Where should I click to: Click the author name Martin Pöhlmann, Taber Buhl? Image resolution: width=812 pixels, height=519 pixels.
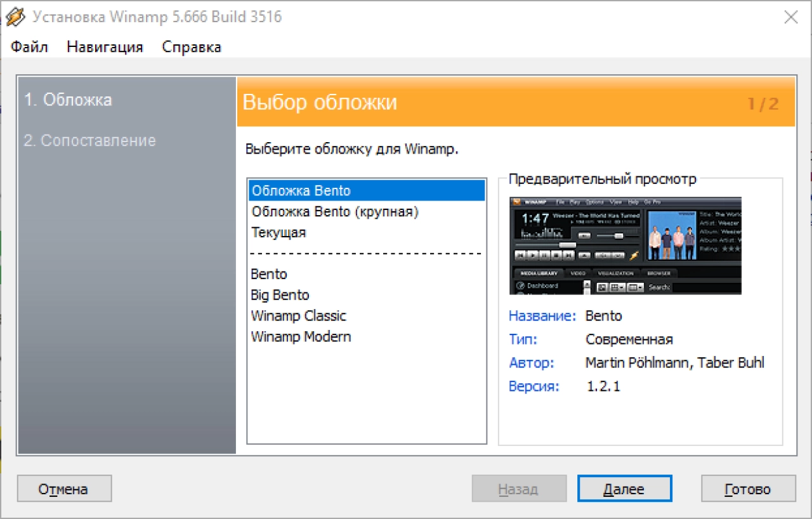click(675, 363)
